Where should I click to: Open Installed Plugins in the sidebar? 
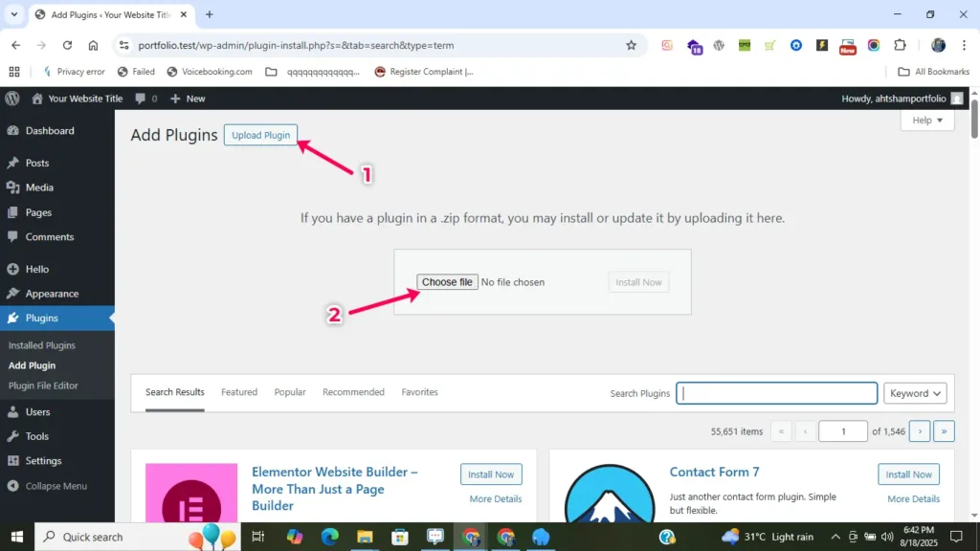pos(42,345)
